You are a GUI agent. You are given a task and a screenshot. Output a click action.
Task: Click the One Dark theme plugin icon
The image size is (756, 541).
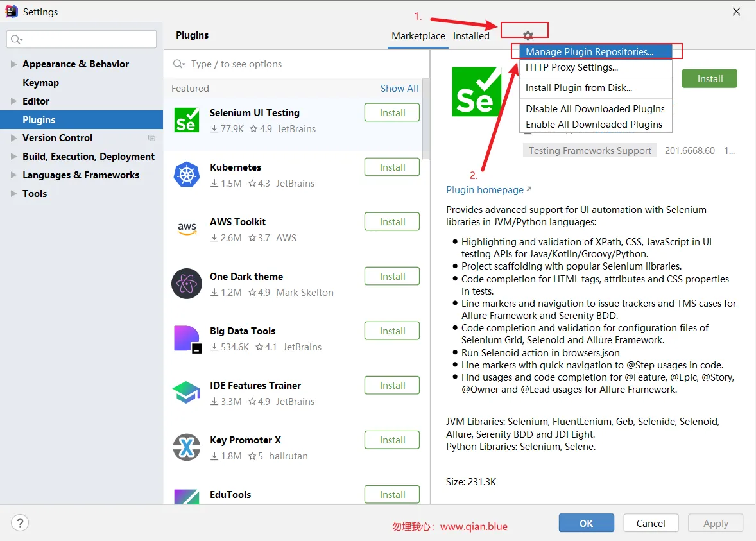click(187, 284)
